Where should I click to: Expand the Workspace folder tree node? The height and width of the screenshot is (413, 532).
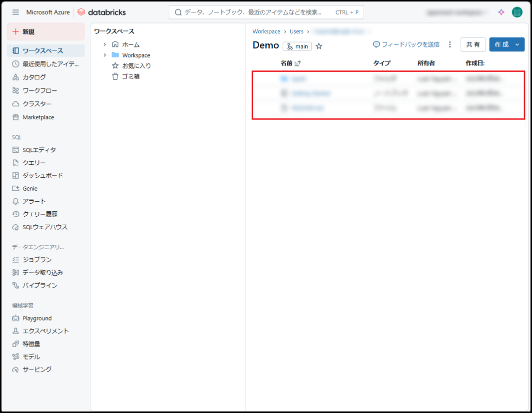coord(105,55)
